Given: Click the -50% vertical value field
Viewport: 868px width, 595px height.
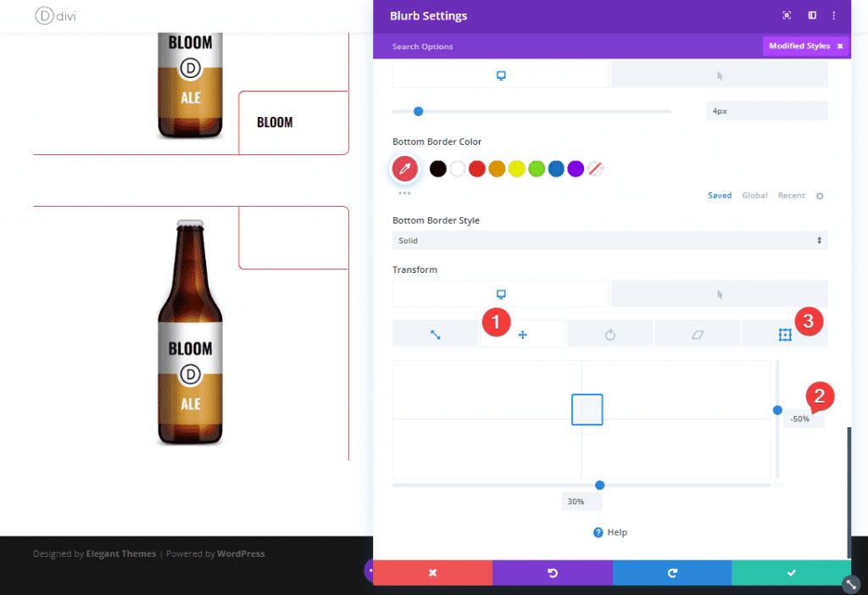Looking at the screenshot, I should click(x=804, y=419).
